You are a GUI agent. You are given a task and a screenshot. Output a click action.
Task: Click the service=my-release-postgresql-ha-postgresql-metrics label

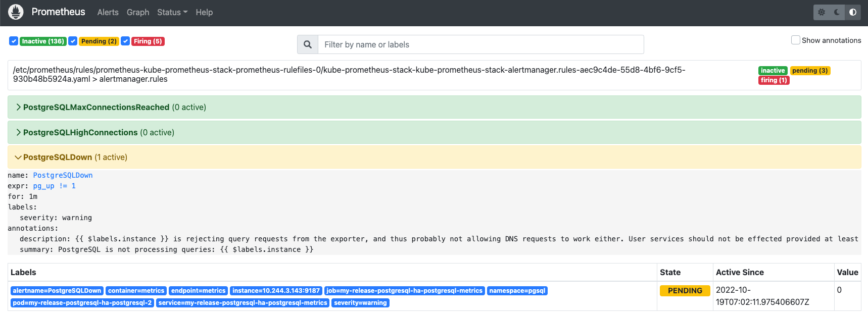[x=243, y=303]
